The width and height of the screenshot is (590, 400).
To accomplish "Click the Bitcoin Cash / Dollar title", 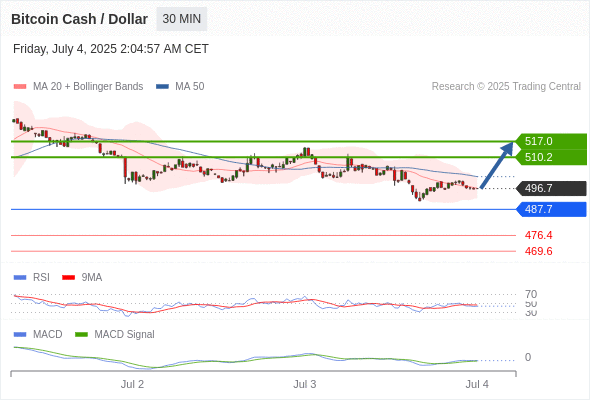I will click(79, 19).
